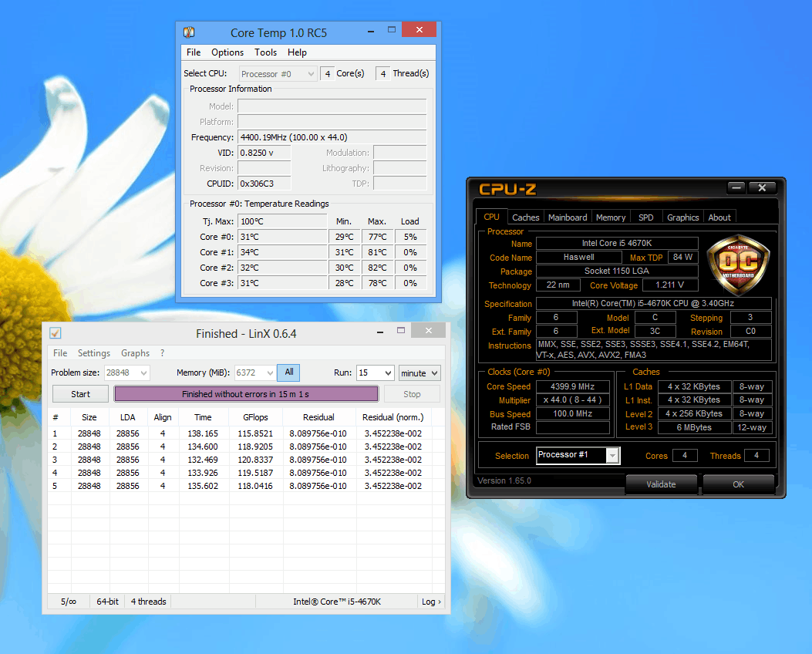Click Gigabyte OC motherboard badge in CPU-Z
This screenshot has width=812, height=654.
[x=739, y=265]
